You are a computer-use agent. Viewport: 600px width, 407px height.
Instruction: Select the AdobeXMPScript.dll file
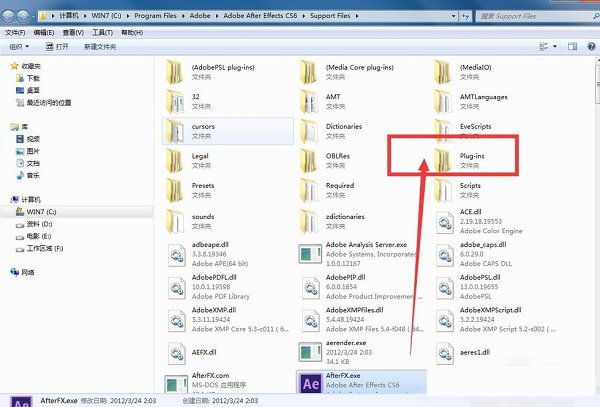point(496,319)
